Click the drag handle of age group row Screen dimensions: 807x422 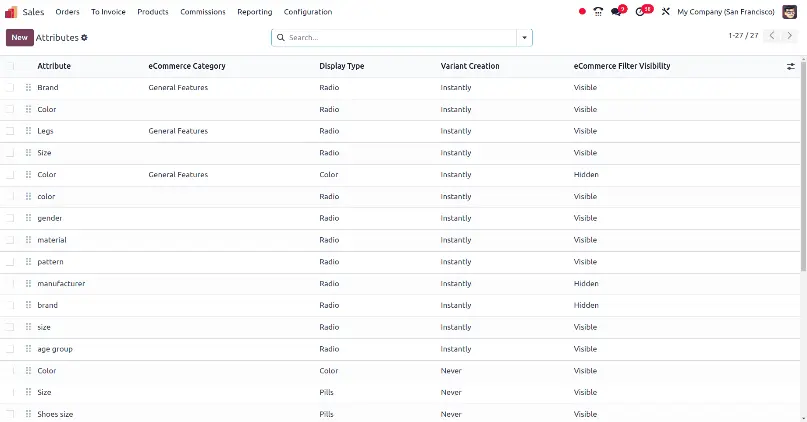tap(28, 349)
